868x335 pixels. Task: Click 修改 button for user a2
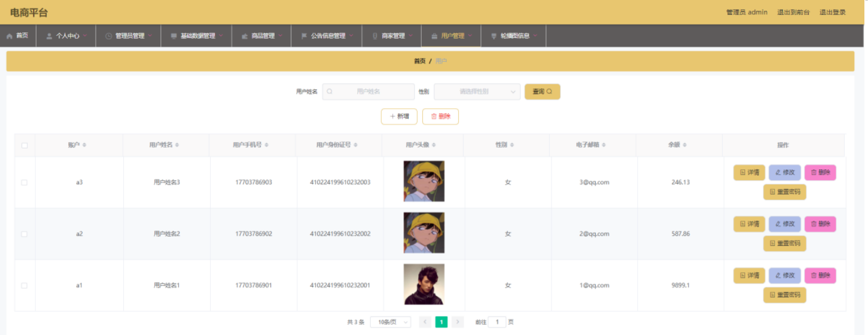click(x=784, y=224)
